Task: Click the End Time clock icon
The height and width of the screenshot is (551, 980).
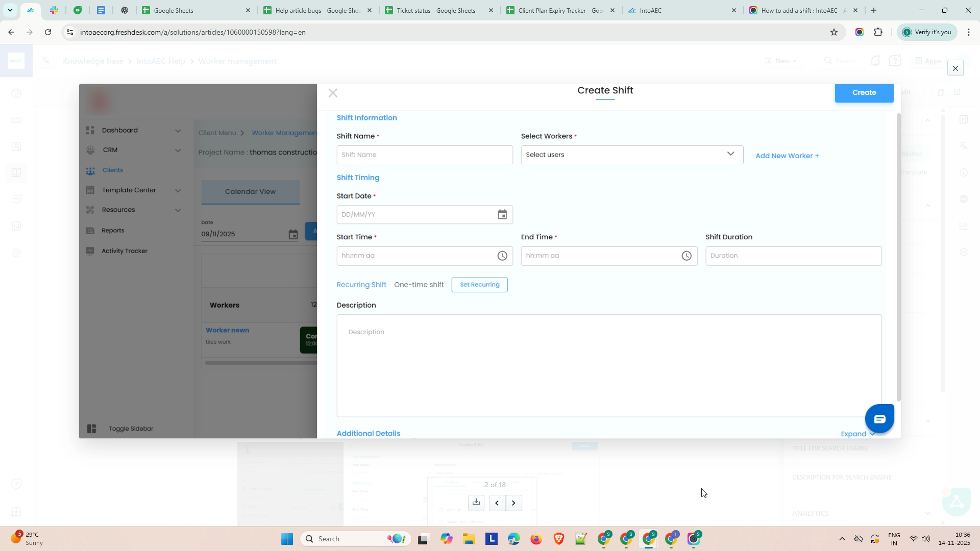Action: pos(687,256)
